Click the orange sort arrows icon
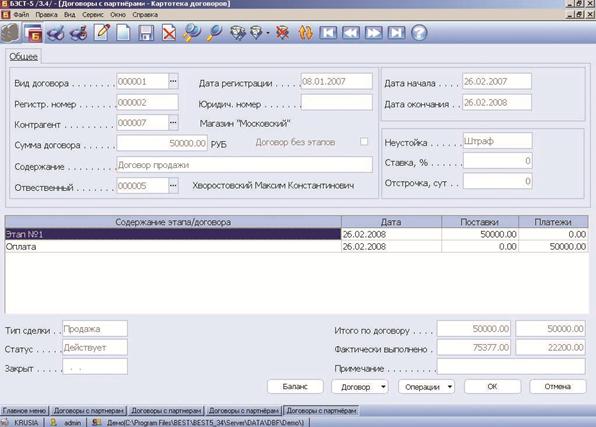This screenshot has width=596, height=427. (x=306, y=33)
